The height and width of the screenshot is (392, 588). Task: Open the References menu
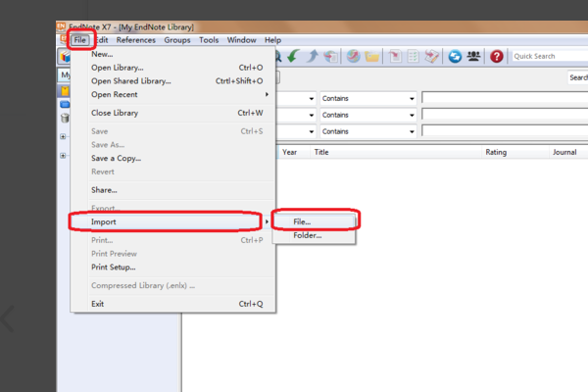point(136,40)
